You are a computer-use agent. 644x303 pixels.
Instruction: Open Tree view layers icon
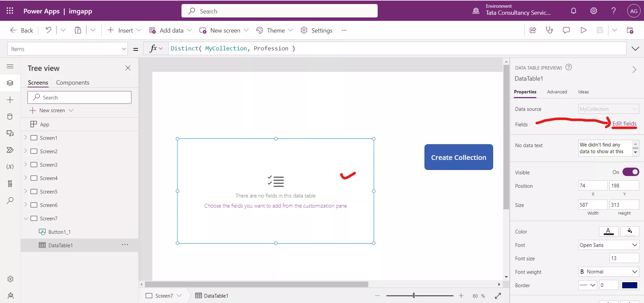pyautogui.click(x=10, y=83)
